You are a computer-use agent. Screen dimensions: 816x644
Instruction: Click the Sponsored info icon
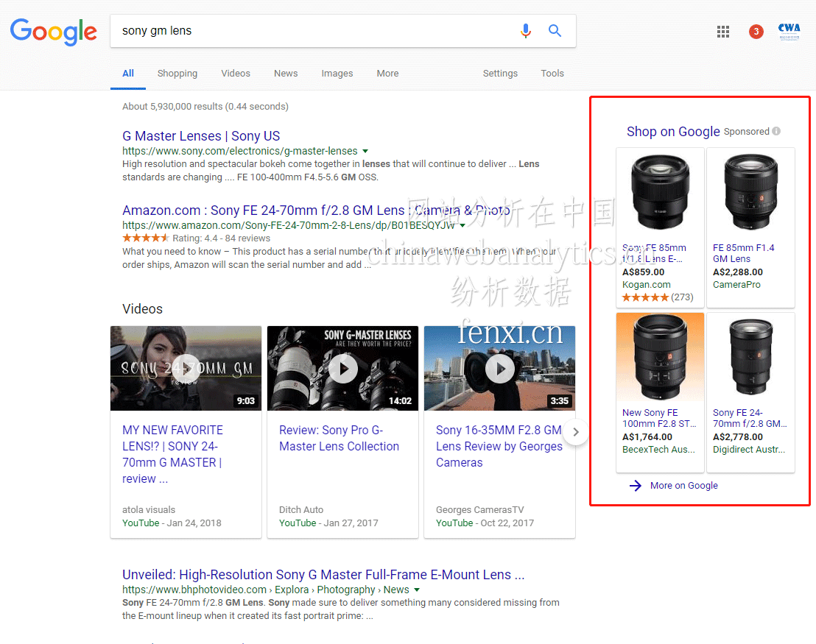pos(776,132)
